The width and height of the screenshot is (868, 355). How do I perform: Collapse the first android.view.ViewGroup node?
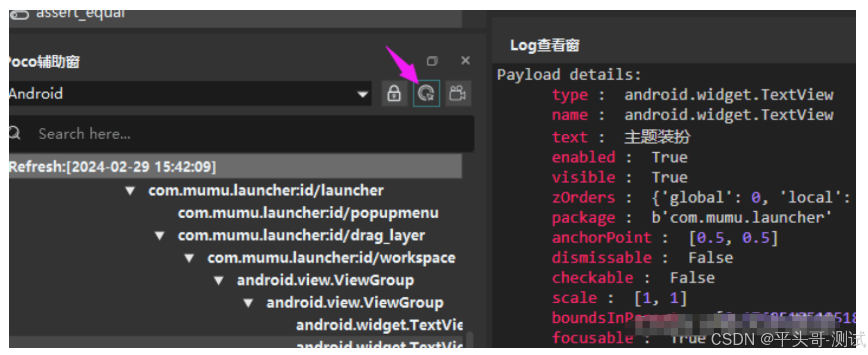coord(219,281)
